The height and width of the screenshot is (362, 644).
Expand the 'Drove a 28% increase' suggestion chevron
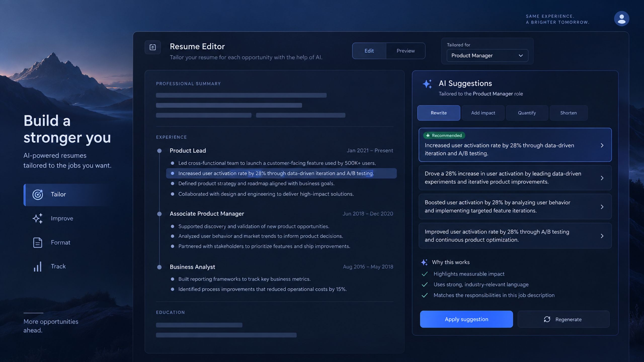point(602,178)
